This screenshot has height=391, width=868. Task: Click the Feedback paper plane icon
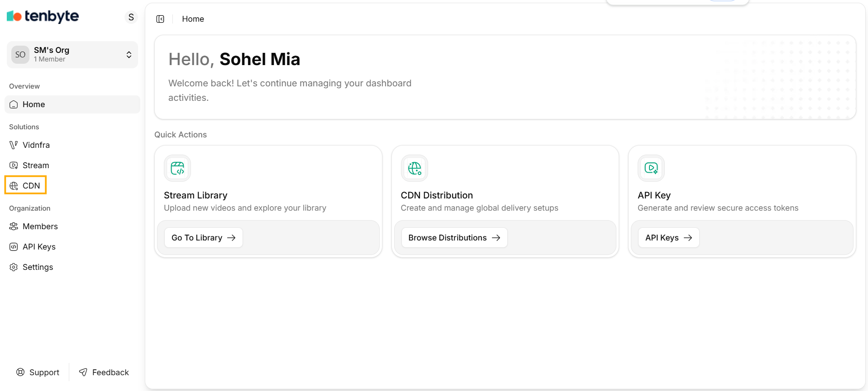[83, 372]
